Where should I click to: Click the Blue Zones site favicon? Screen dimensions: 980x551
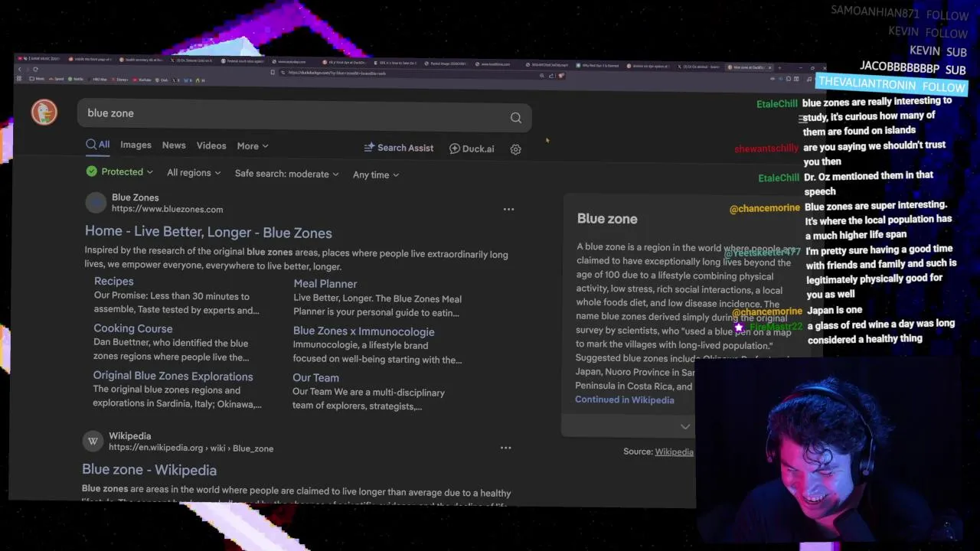click(x=96, y=203)
